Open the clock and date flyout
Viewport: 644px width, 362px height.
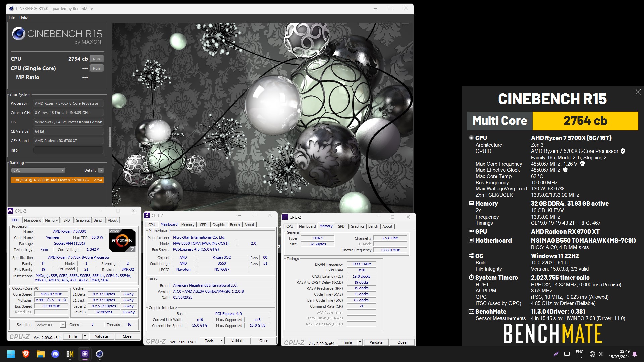[619, 354]
